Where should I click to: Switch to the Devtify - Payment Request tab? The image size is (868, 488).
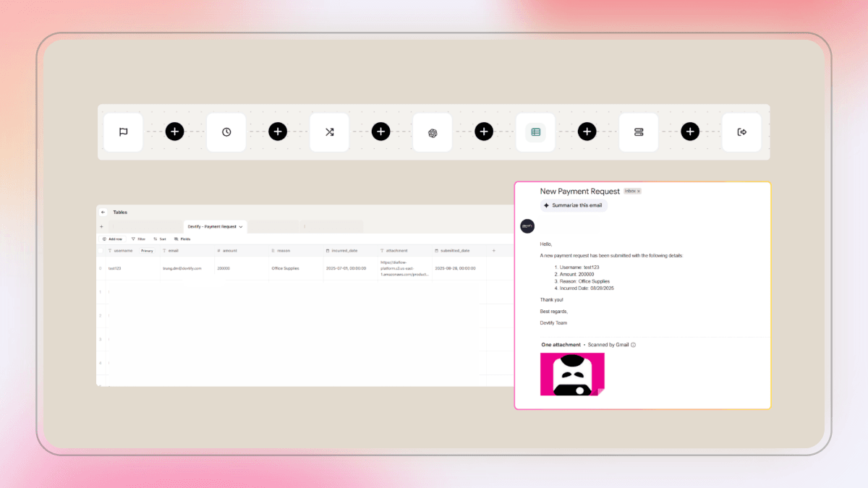212,227
